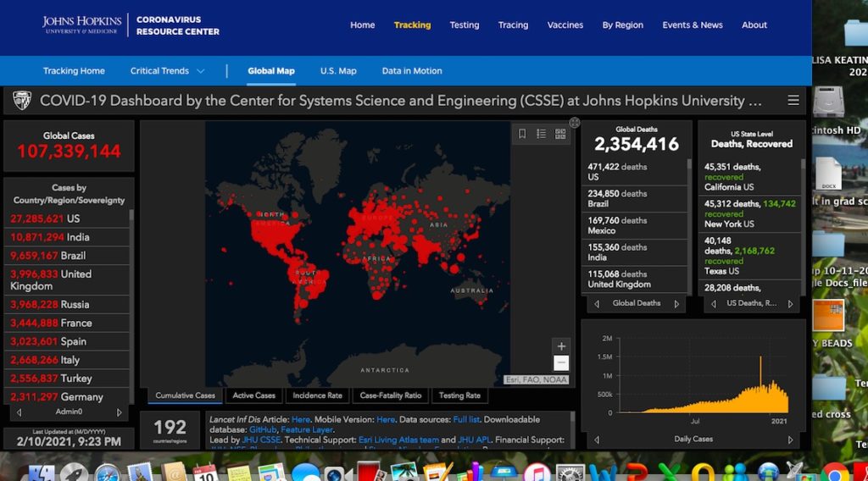868x481 pixels.
Task: Open the GitHub database link
Action: click(x=263, y=429)
